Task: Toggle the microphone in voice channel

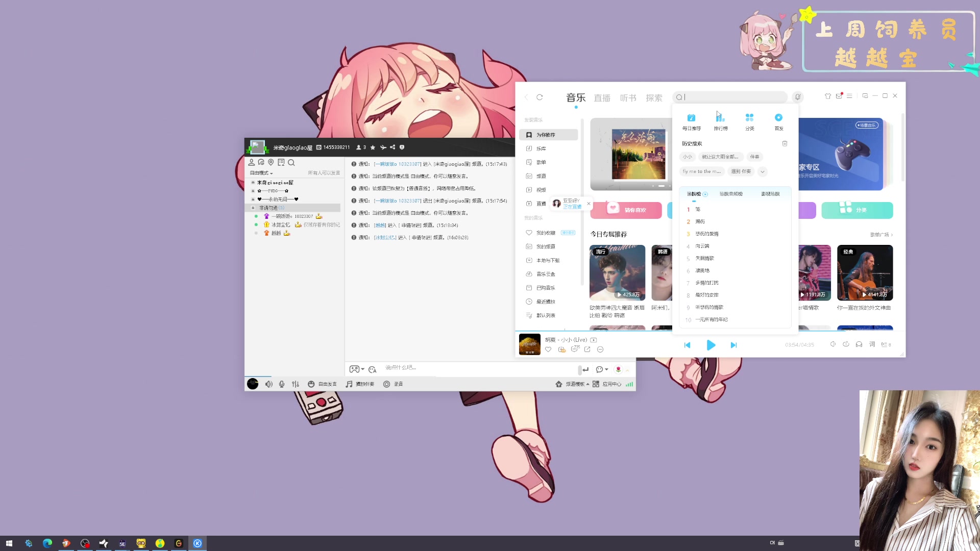Action: click(x=282, y=384)
